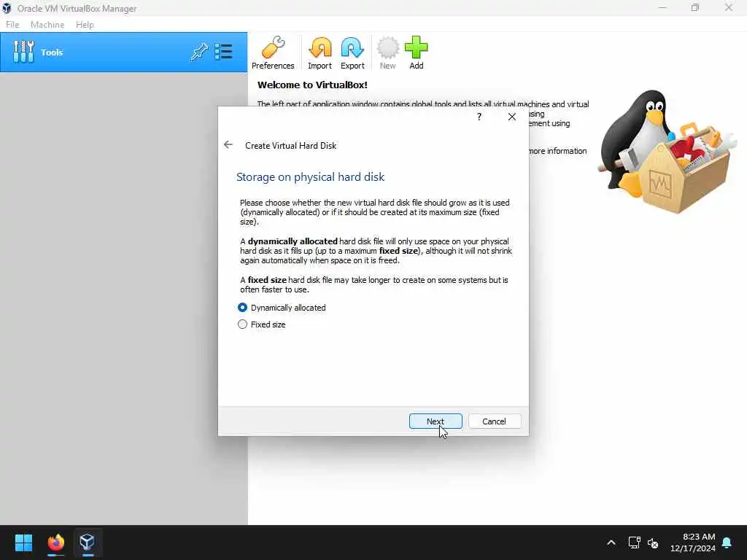The image size is (747, 560).
Task: Click the Export appliance icon
Action: [352, 52]
